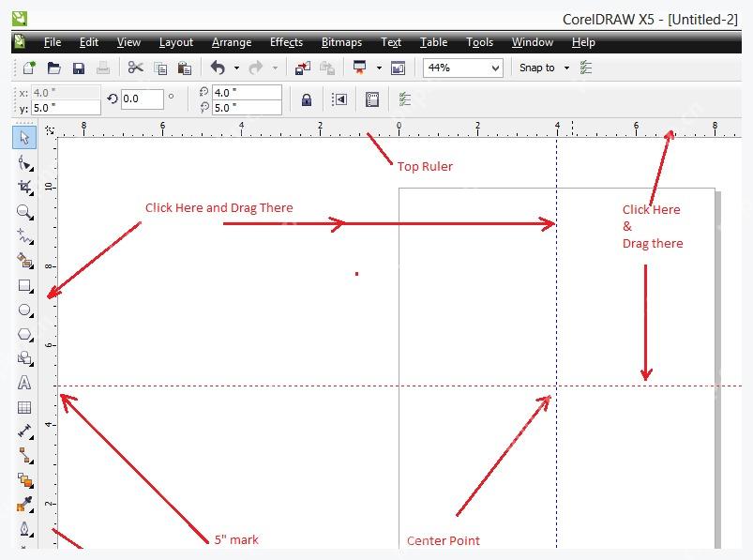Select the Blend interactive tool

coord(24,479)
